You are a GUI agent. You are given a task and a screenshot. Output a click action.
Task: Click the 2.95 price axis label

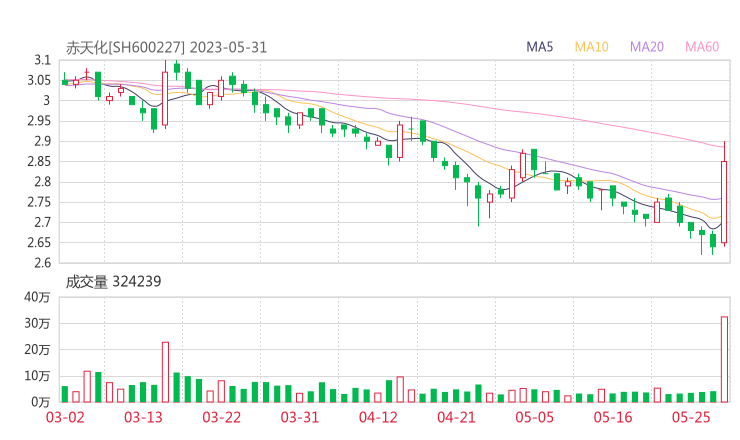click(39, 121)
